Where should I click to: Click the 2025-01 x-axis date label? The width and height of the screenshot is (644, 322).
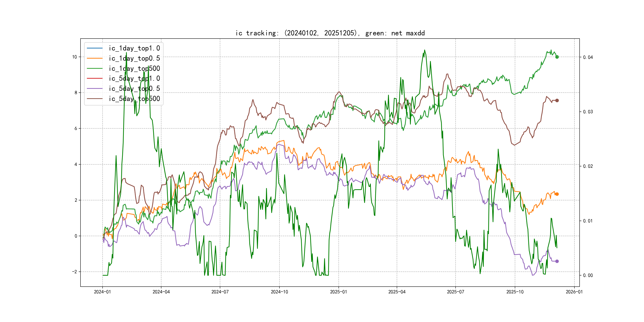click(338, 292)
